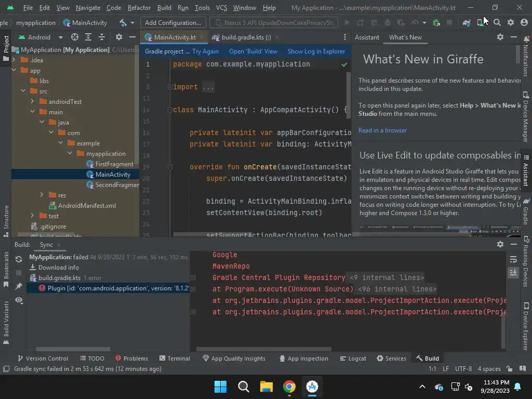
Task: Click Collapse All icon in Project panel
Action: click(x=101, y=37)
